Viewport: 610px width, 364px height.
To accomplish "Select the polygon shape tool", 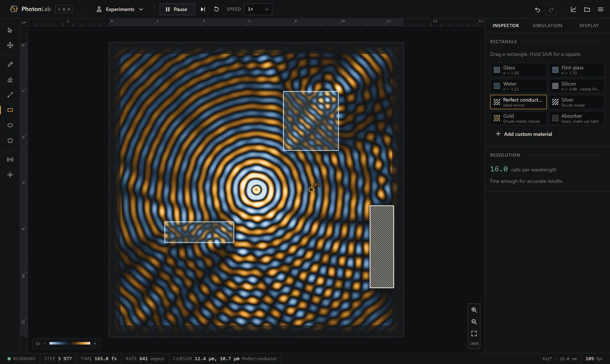I will coord(10,141).
